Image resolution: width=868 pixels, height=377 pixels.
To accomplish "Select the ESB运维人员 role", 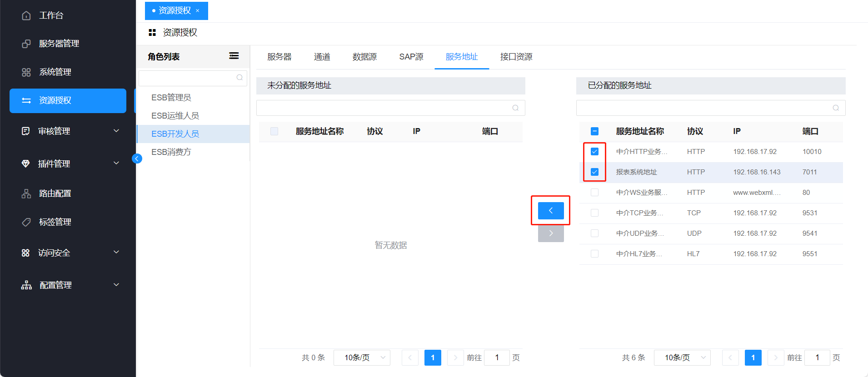I will coord(194,116).
